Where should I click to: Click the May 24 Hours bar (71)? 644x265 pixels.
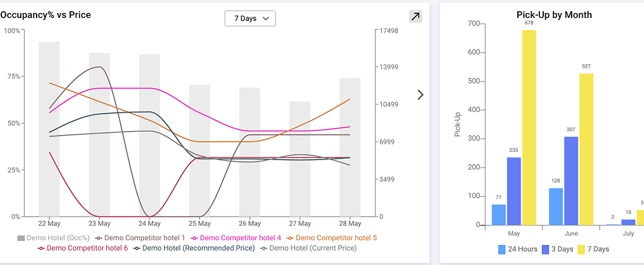point(499,215)
